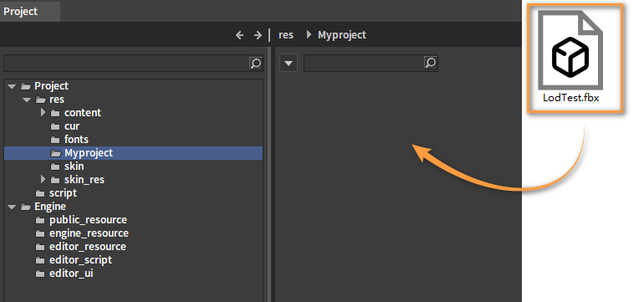
Task: Click the folder icon beside fonts
Action: 55,140
